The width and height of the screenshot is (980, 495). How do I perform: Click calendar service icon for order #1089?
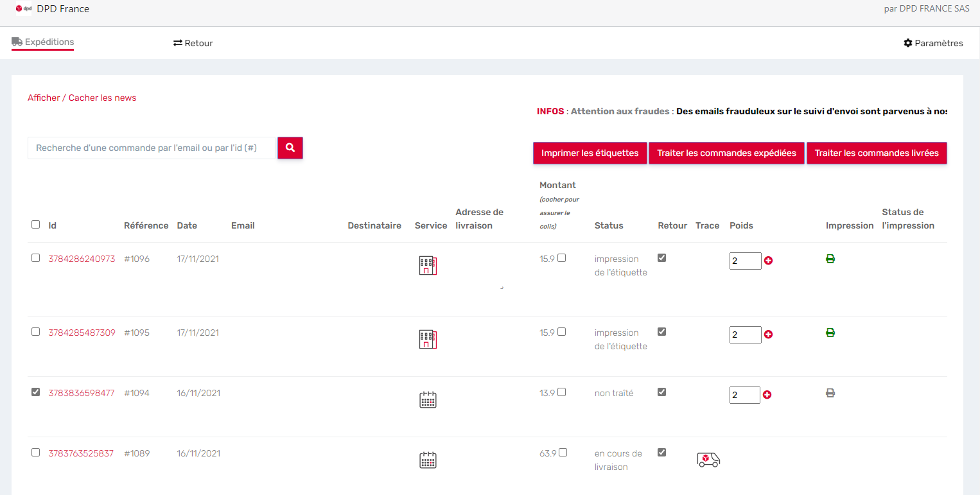point(428,460)
